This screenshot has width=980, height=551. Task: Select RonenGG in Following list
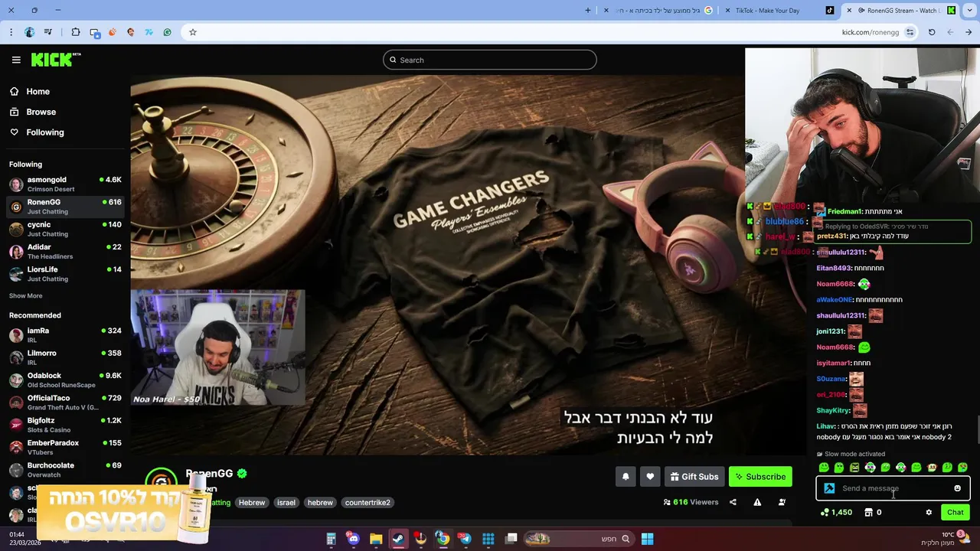click(x=65, y=207)
